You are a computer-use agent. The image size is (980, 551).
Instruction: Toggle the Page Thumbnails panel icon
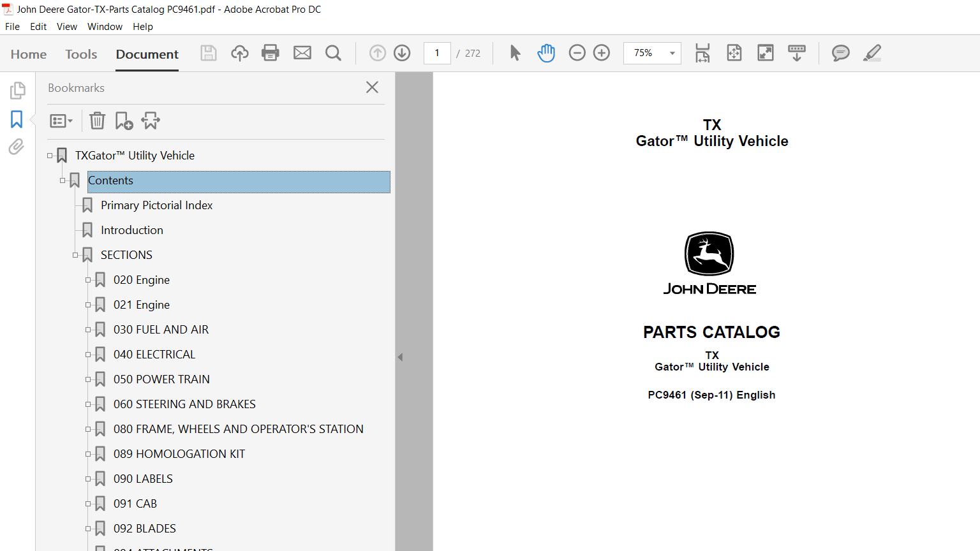[x=17, y=91]
